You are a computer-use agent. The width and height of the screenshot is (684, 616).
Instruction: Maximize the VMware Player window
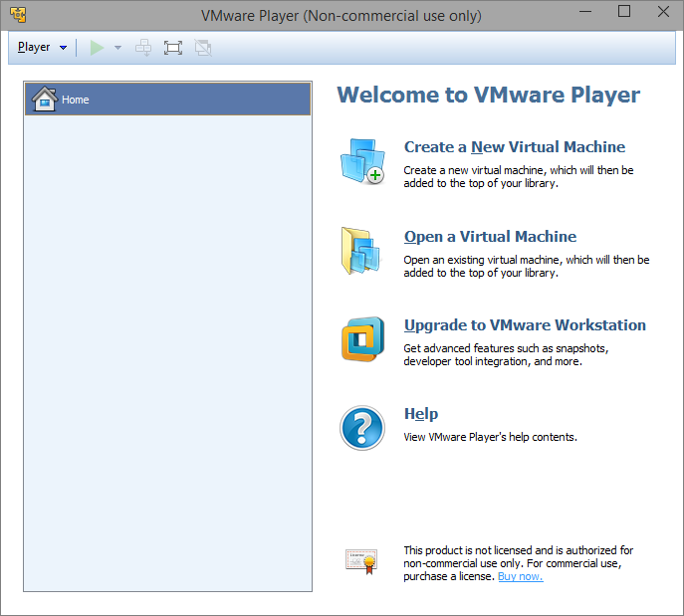pos(624,12)
